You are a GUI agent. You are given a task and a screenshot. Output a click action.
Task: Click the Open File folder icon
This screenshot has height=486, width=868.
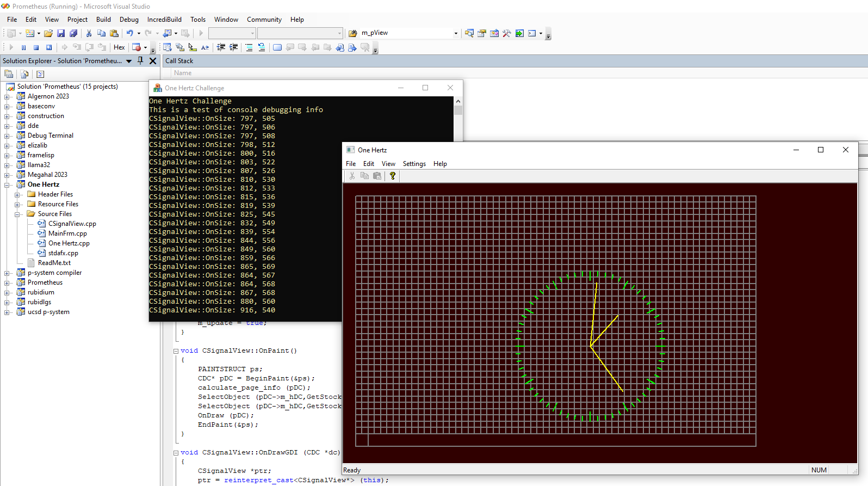tap(48, 33)
